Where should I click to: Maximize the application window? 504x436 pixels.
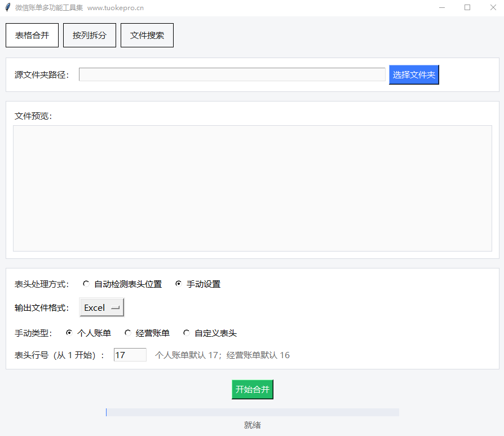tap(467, 8)
